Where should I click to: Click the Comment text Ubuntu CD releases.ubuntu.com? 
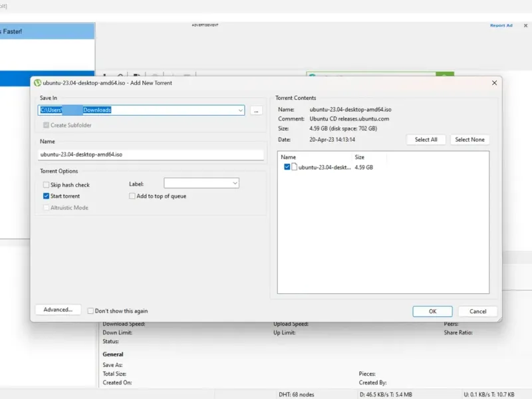tap(349, 119)
